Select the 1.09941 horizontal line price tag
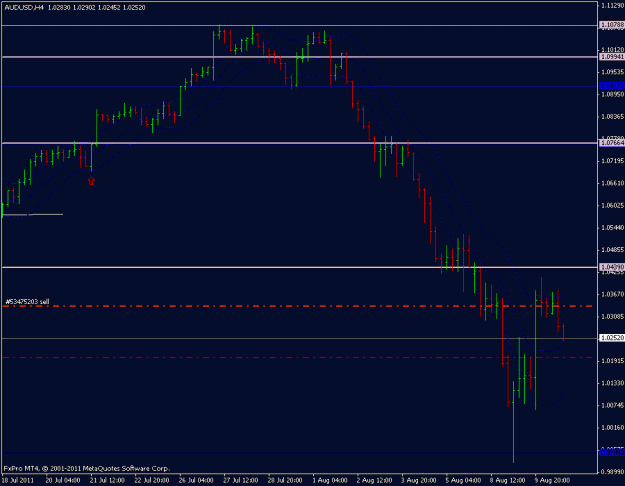The image size is (625, 486). pyautogui.click(x=612, y=57)
